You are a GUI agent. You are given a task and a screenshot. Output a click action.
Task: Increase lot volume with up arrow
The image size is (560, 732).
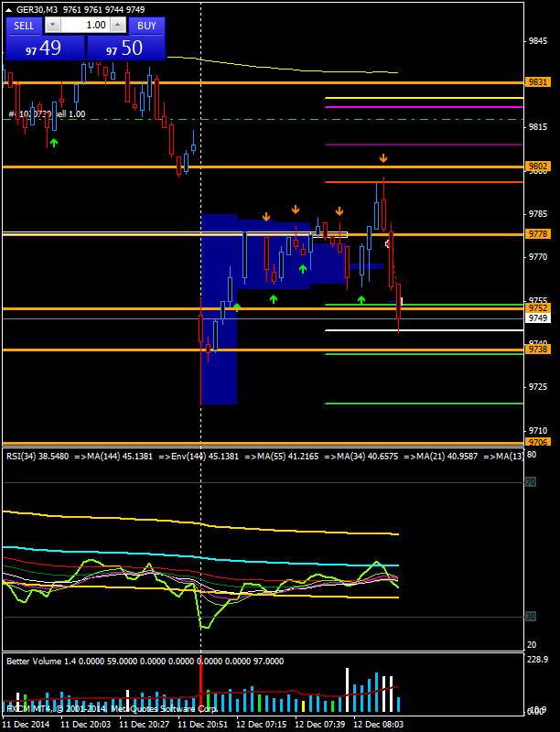coord(118,26)
